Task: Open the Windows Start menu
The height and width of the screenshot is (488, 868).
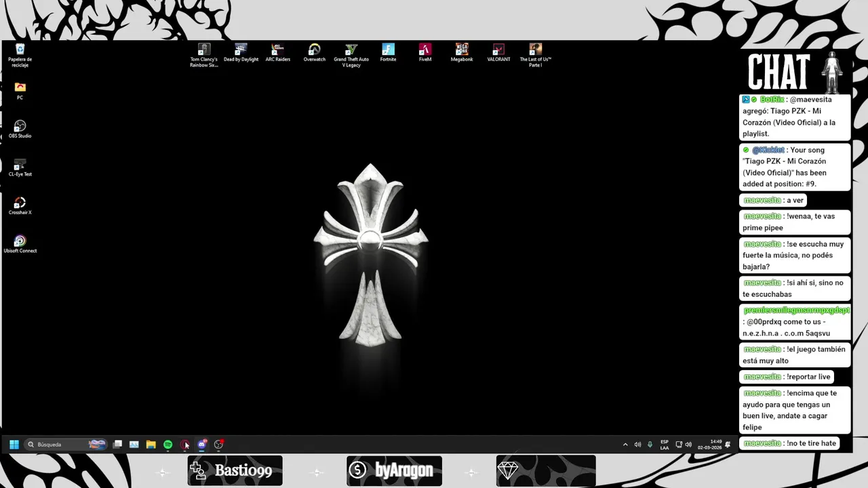Action: pyautogui.click(x=14, y=445)
